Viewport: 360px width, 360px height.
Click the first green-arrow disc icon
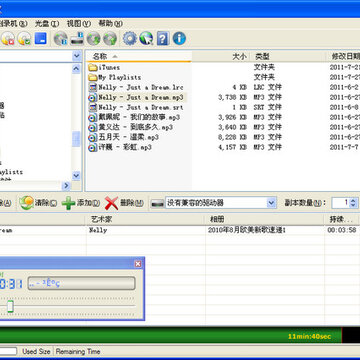point(94,39)
